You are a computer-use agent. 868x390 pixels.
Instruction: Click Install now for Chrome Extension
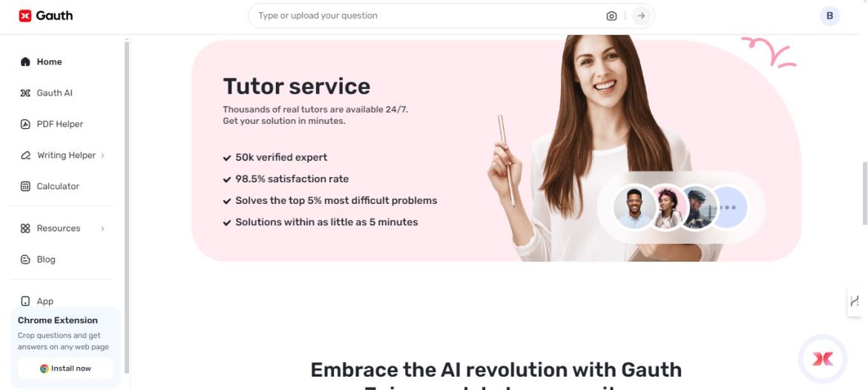pyautogui.click(x=65, y=368)
